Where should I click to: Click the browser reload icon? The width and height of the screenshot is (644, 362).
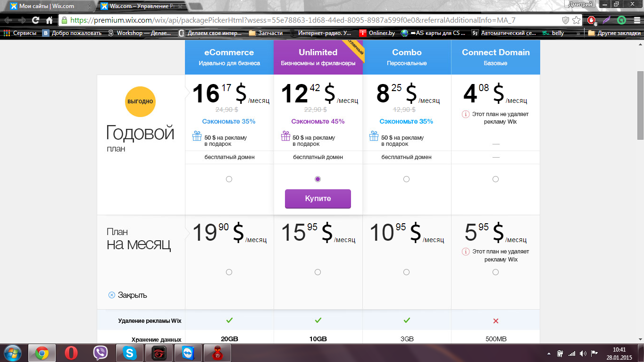point(35,20)
